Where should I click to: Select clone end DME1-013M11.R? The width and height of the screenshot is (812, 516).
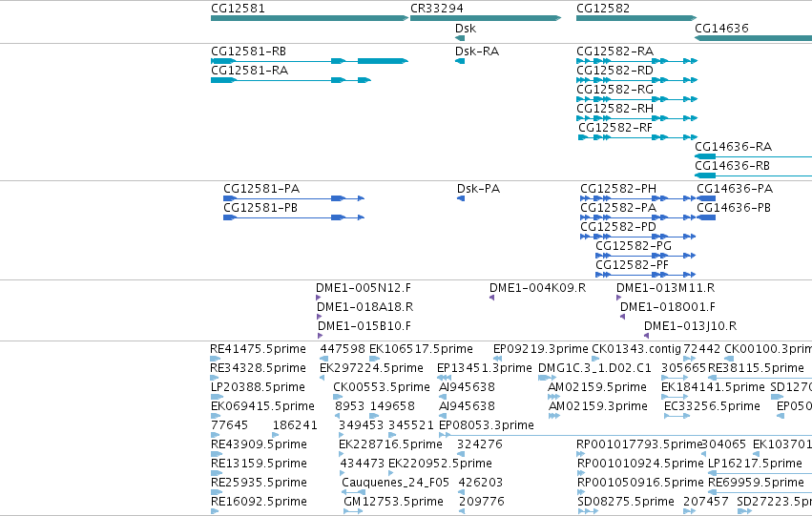[x=665, y=288]
